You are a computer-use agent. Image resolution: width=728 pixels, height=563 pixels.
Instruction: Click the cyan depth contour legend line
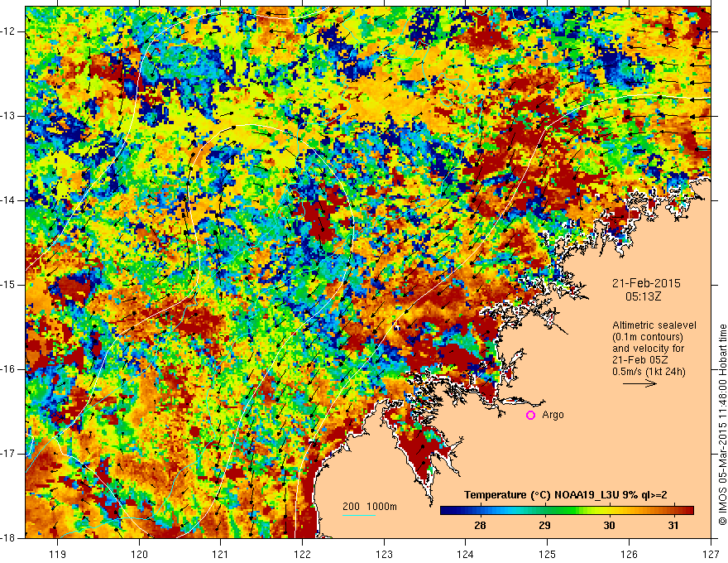click(359, 515)
